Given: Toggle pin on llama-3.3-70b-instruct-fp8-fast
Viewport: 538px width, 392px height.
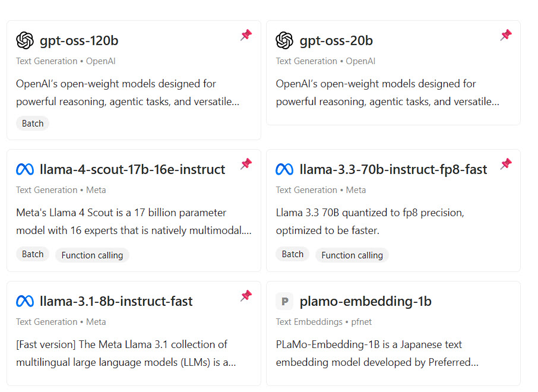Looking at the screenshot, I should (506, 164).
